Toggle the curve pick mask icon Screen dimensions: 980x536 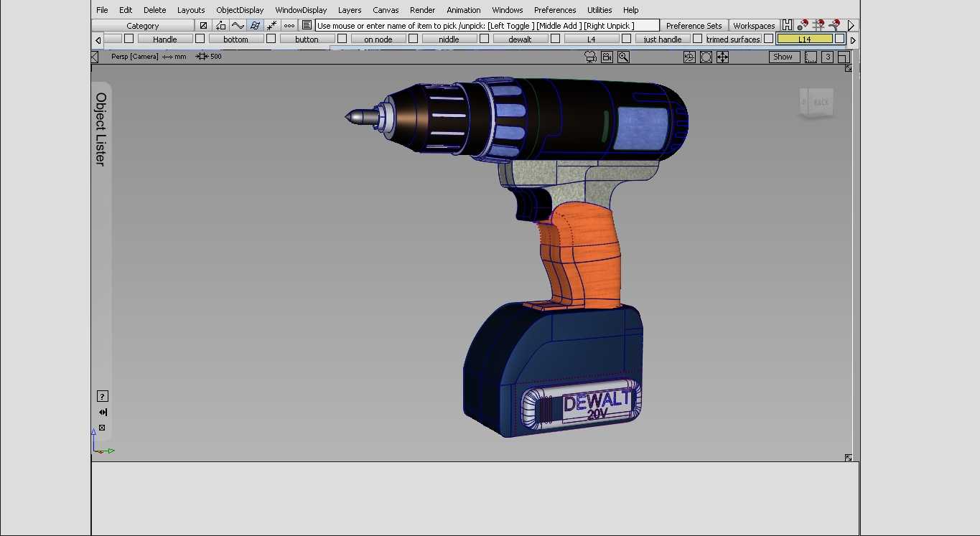(238, 25)
